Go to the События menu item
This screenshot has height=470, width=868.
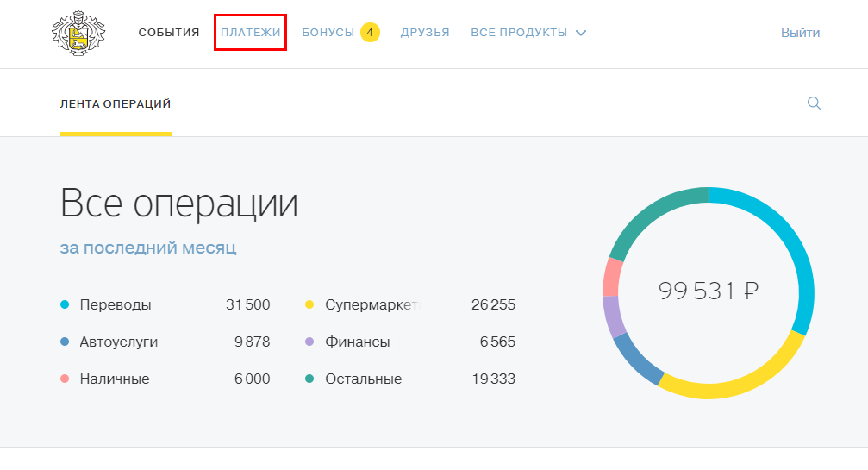point(169,33)
